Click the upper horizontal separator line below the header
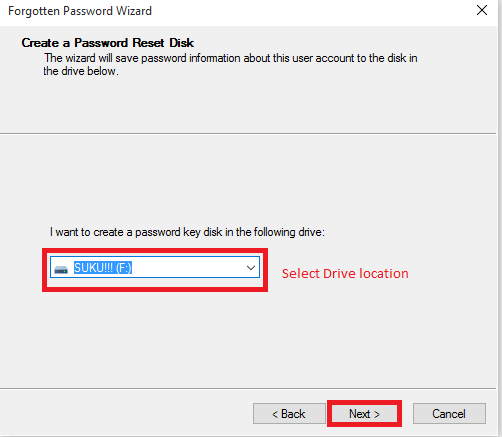502x437 pixels. point(248,134)
